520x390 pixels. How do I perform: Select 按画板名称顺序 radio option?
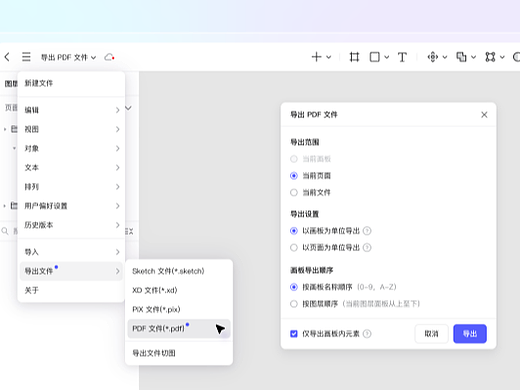pos(294,287)
